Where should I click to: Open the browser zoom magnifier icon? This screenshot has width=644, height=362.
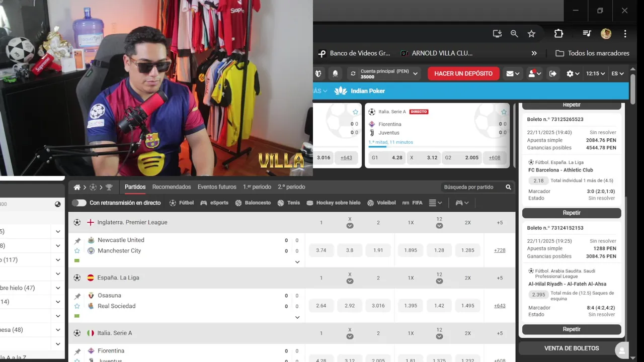click(514, 34)
